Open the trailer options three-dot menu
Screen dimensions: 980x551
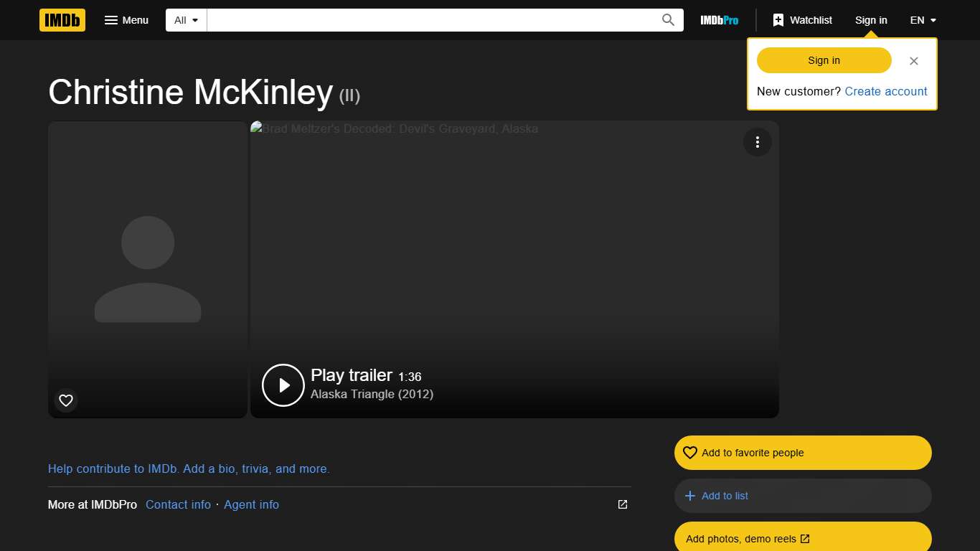coord(758,142)
